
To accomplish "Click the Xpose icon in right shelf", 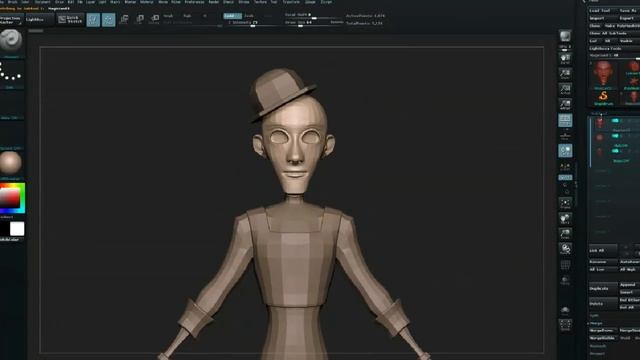I will click(x=565, y=325).
